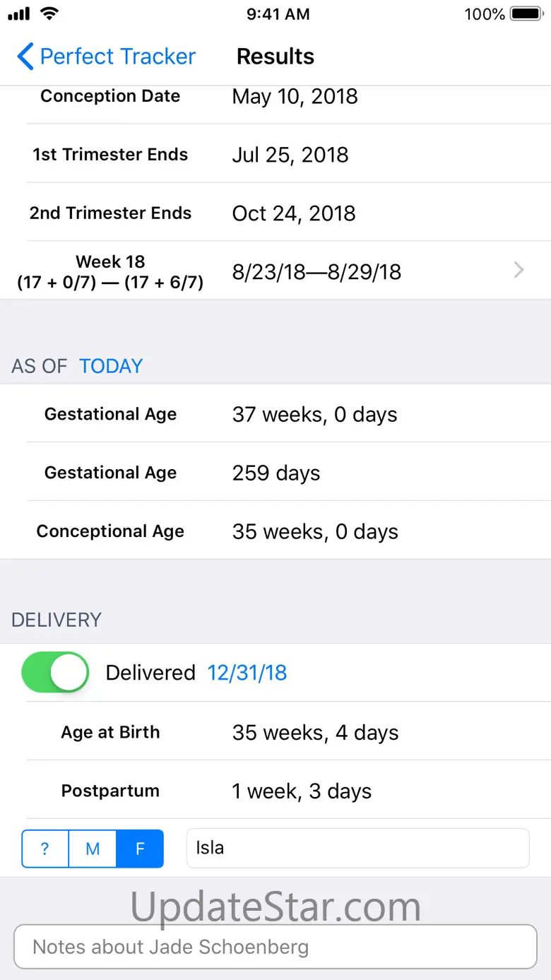Edit delivery date 12/31/18
Image resolution: width=551 pixels, height=980 pixels.
247,673
